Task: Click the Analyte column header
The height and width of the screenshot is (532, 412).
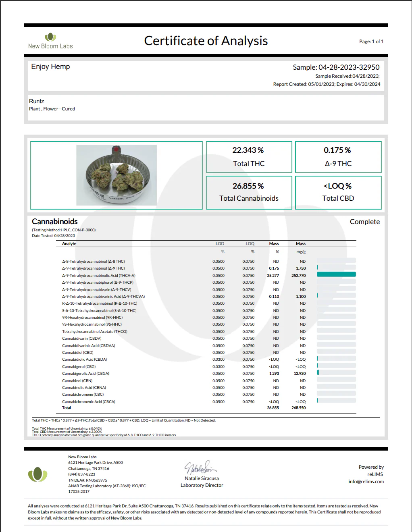Action: [x=69, y=243]
